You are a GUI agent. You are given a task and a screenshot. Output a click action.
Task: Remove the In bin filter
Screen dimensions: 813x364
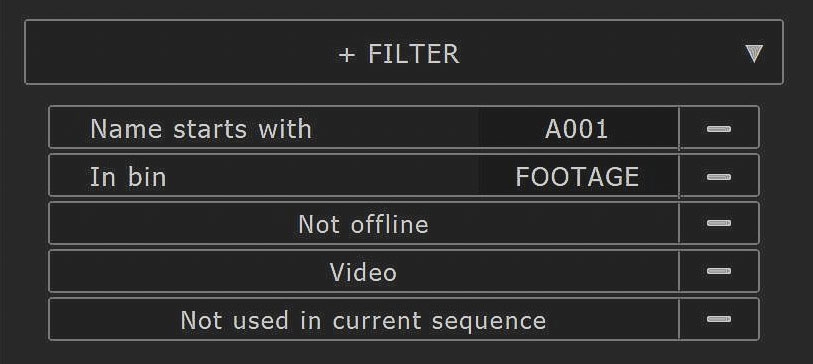(719, 177)
